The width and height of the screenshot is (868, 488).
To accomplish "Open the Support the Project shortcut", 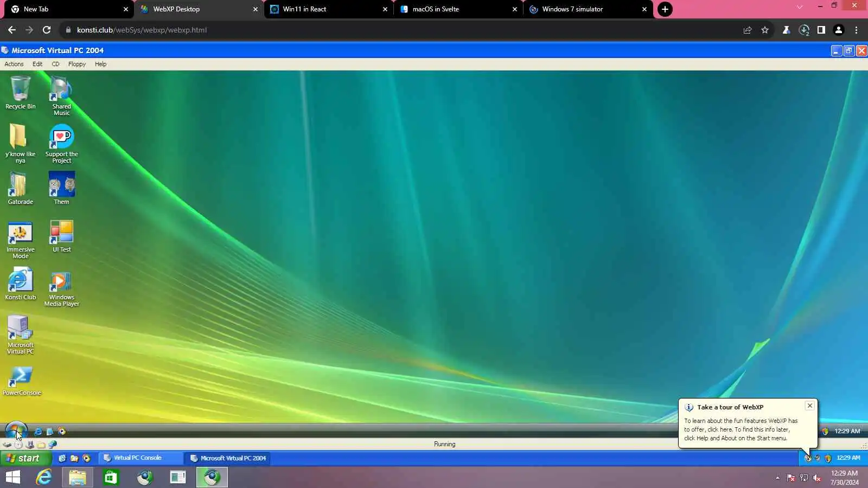I will click(61, 143).
